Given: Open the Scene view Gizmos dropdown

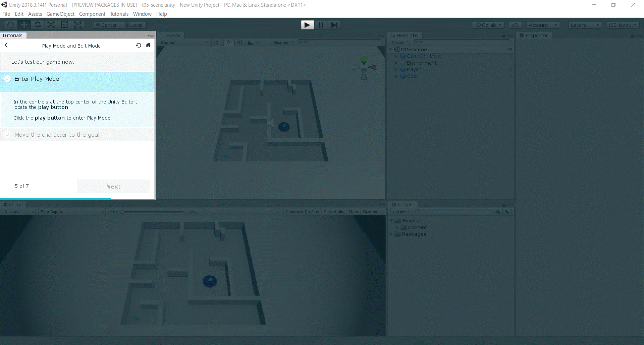Looking at the screenshot, I should tap(283, 42).
